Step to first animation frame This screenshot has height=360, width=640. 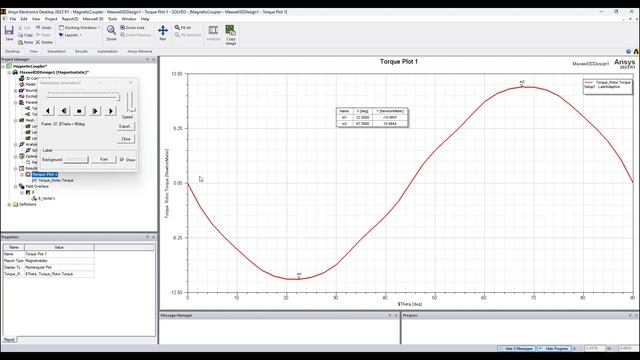(48, 111)
